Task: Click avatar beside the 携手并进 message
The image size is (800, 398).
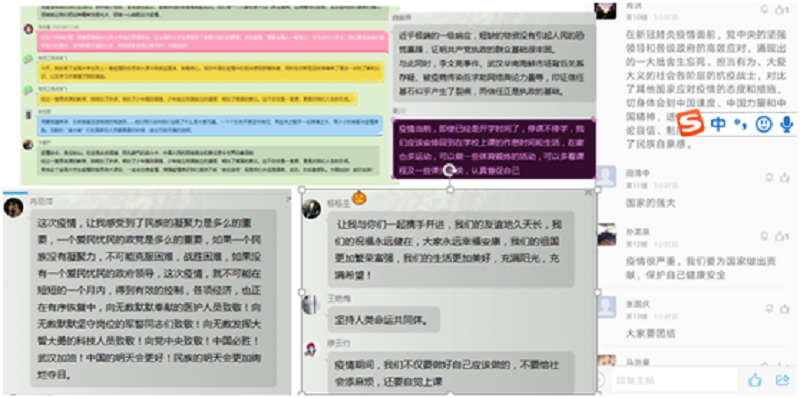Action: point(312,209)
